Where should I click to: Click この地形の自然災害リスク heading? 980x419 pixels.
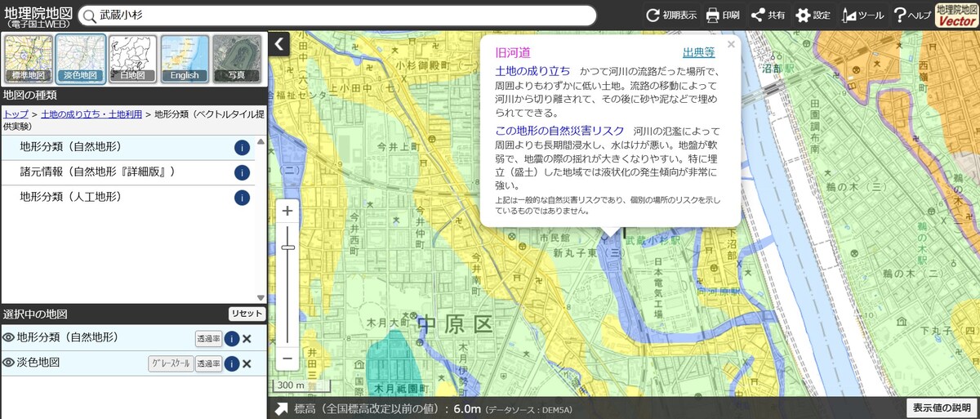tap(559, 131)
